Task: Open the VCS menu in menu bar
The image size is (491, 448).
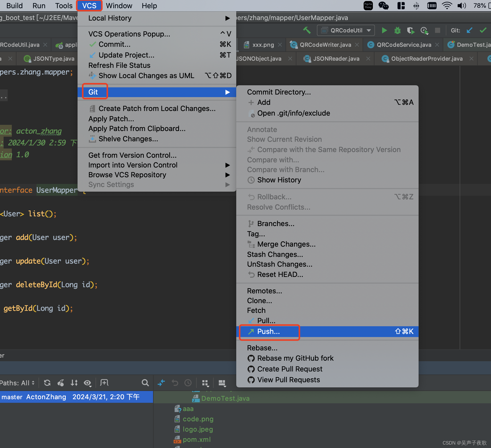Action: tap(89, 5)
